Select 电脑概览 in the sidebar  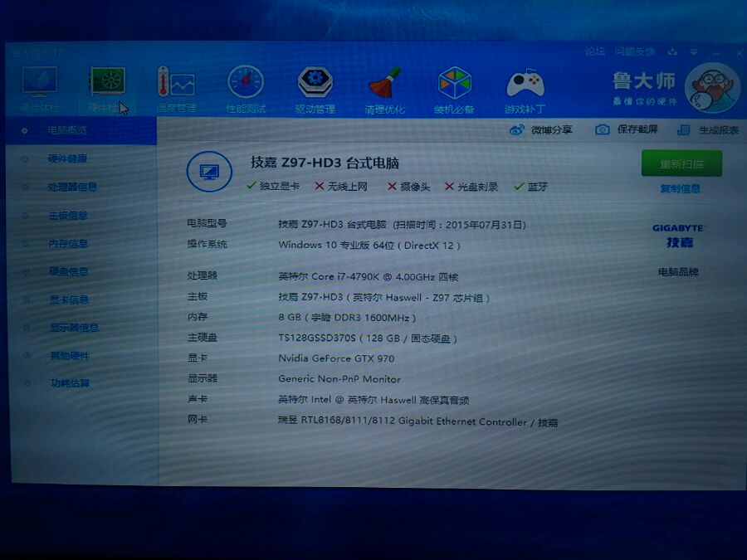point(81,130)
